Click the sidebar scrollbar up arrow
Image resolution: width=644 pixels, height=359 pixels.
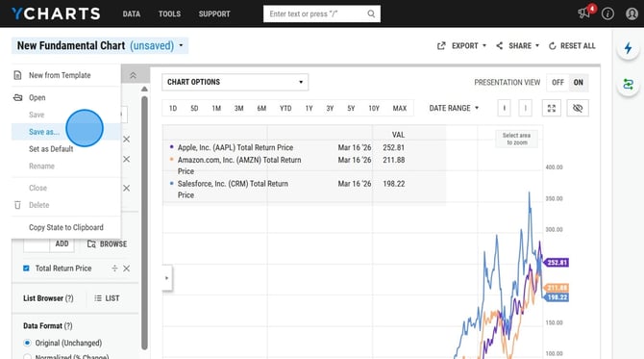144,89
